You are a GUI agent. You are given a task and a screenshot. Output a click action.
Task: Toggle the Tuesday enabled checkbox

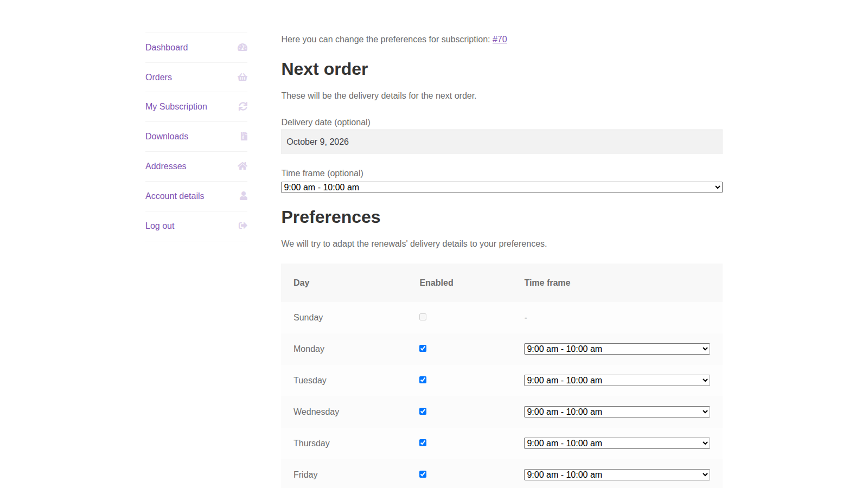pyautogui.click(x=423, y=380)
